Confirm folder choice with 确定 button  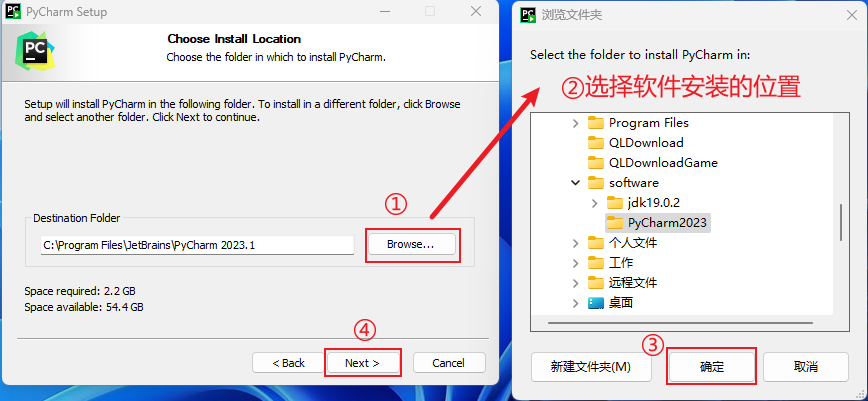[x=712, y=367]
